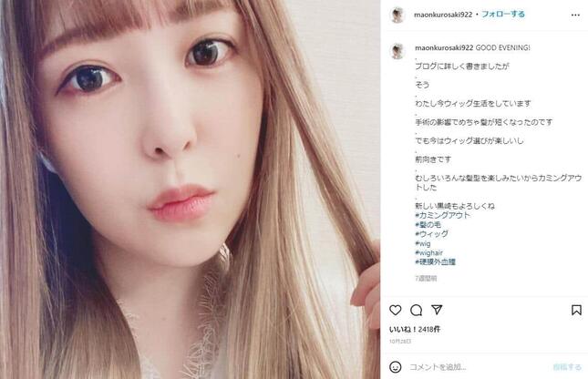Open hashtag #wig
The width and height of the screenshot is (588, 379).
click(423, 243)
